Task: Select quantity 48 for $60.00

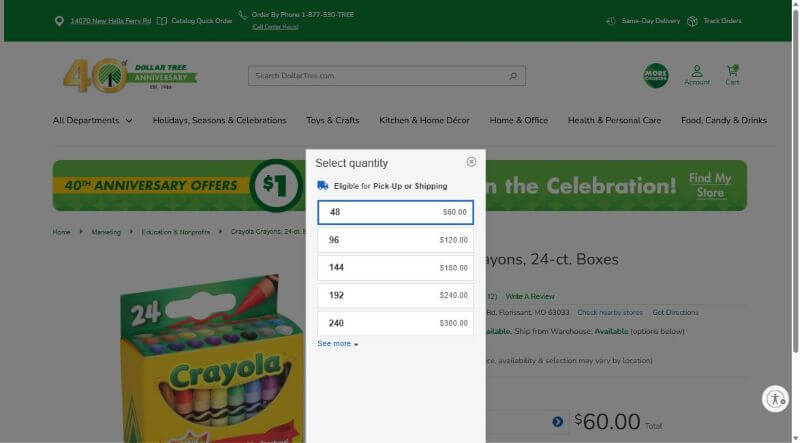Action: (x=395, y=212)
